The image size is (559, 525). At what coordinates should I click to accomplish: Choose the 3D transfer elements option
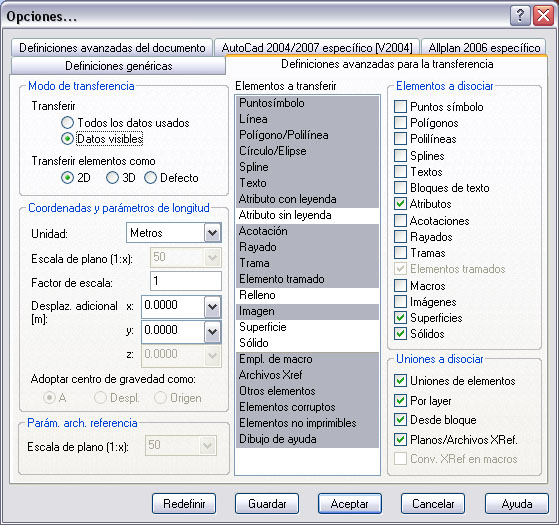[112, 177]
